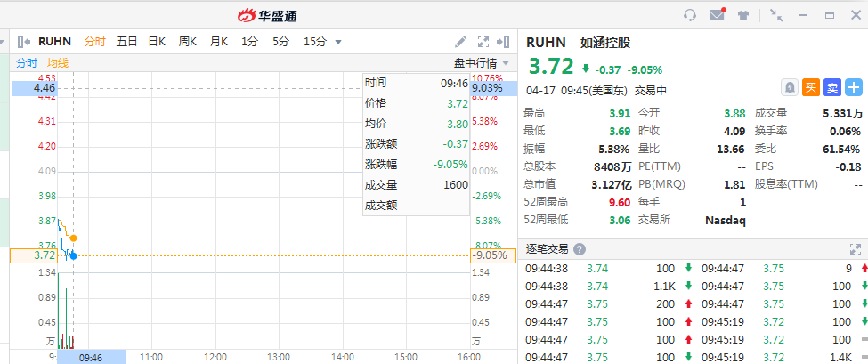Viewport: 868px width, 364px height.
Task: Click 委比 value -61.54%
Action: tap(840, 149)
